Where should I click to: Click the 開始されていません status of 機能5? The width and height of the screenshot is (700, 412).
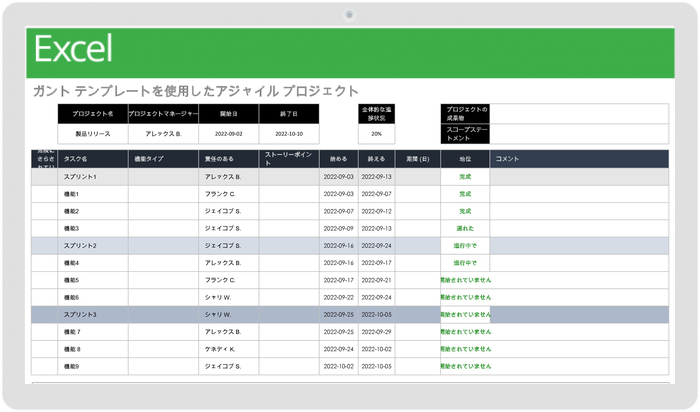[x=465, y=280]
